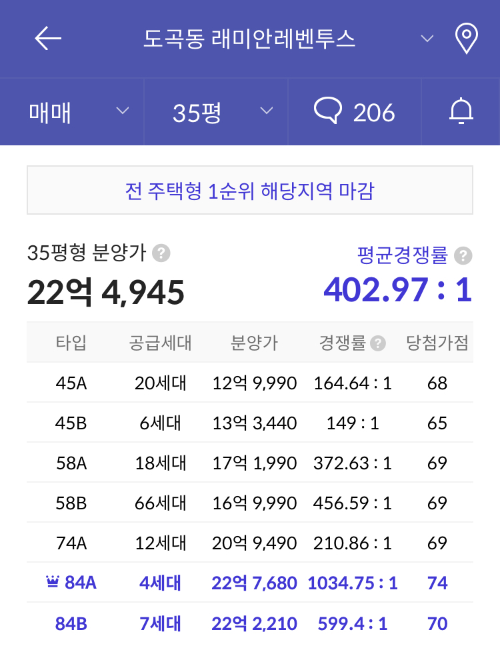This screenshot has height=659, width=500.
Task: Click the crown icon beside 84A
Action: click(x=52, y=582)
